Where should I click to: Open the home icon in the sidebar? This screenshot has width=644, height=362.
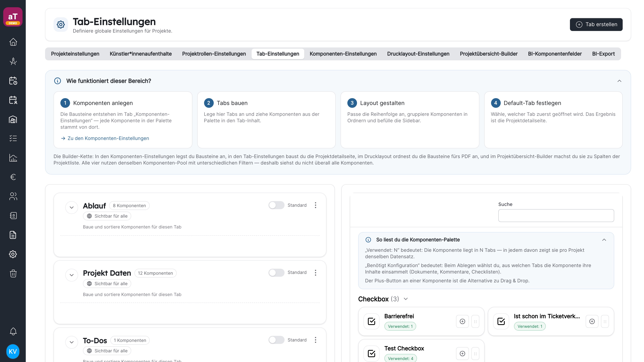[13, 42]
